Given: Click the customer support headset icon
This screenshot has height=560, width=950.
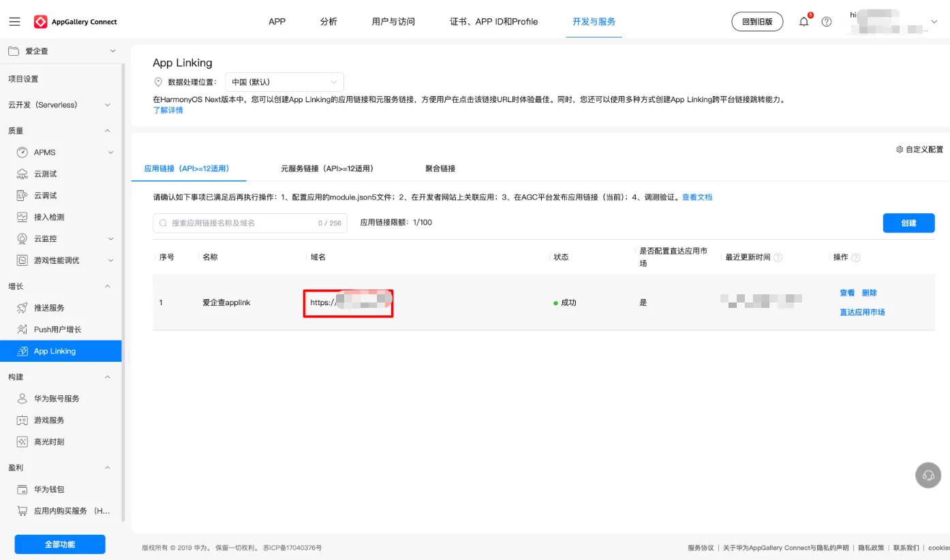Looking at the screenshot, I should (928, 475).
